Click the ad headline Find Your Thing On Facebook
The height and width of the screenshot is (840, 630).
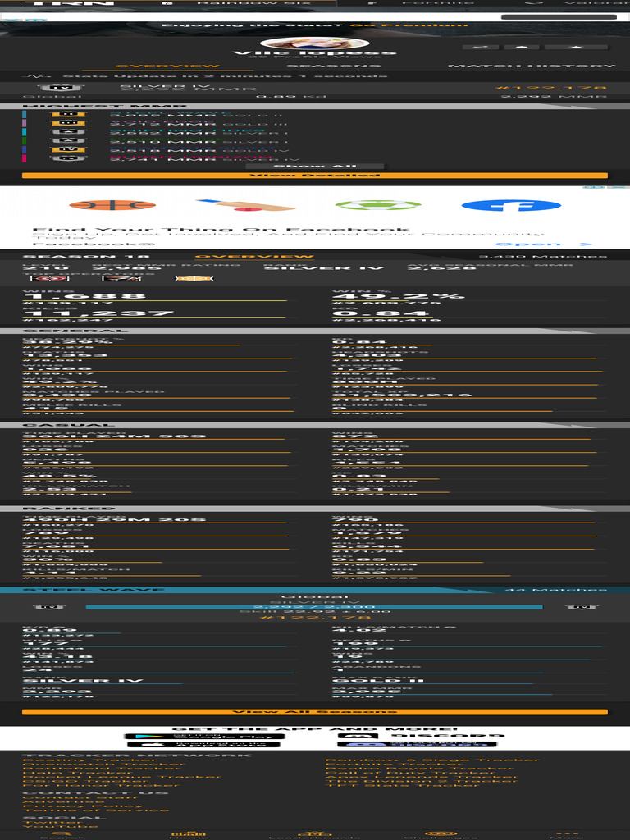click(221, 230)
